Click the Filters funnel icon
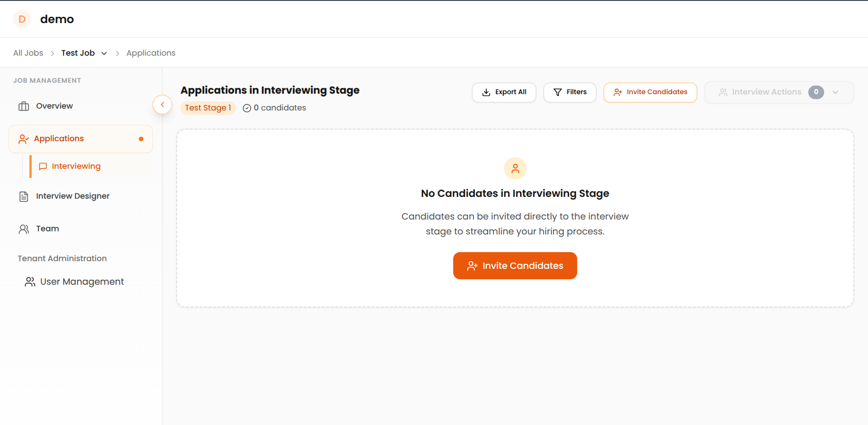Viewport: 868px width, 425px height. (x=557, y=92)
